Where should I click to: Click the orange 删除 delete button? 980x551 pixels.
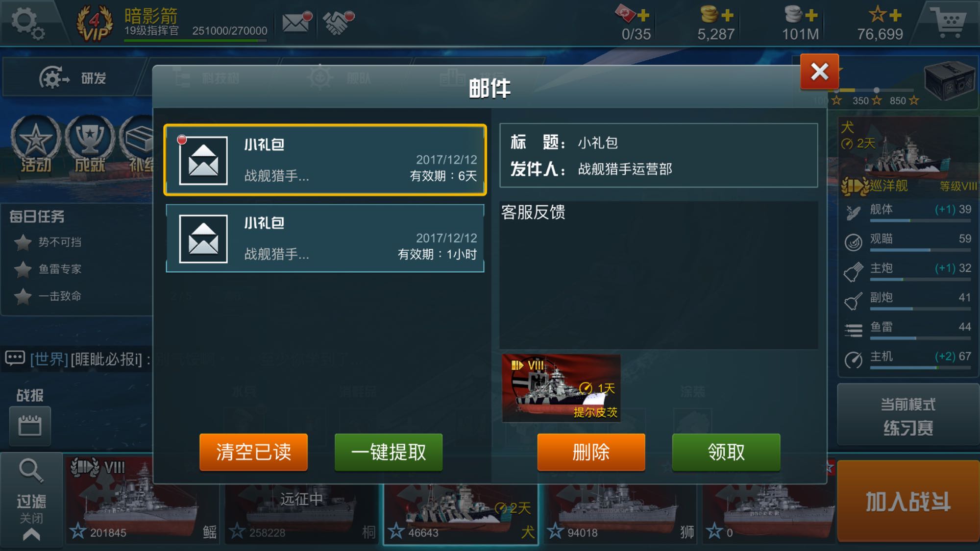tap(591, 452)
